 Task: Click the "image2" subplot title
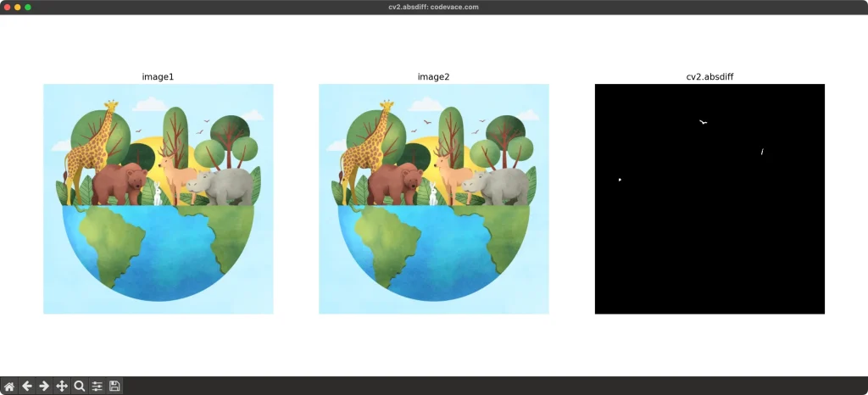point(433,77)
